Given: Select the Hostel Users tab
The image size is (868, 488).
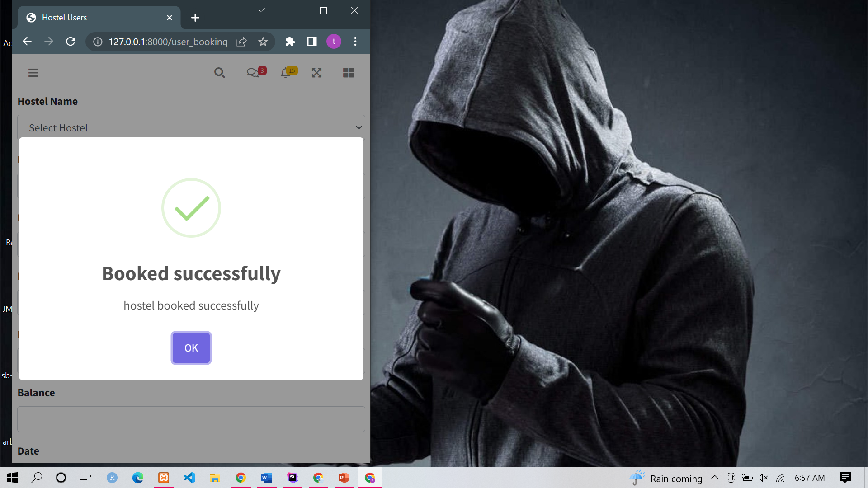Looking at the screenshot, I should [90, 18].
